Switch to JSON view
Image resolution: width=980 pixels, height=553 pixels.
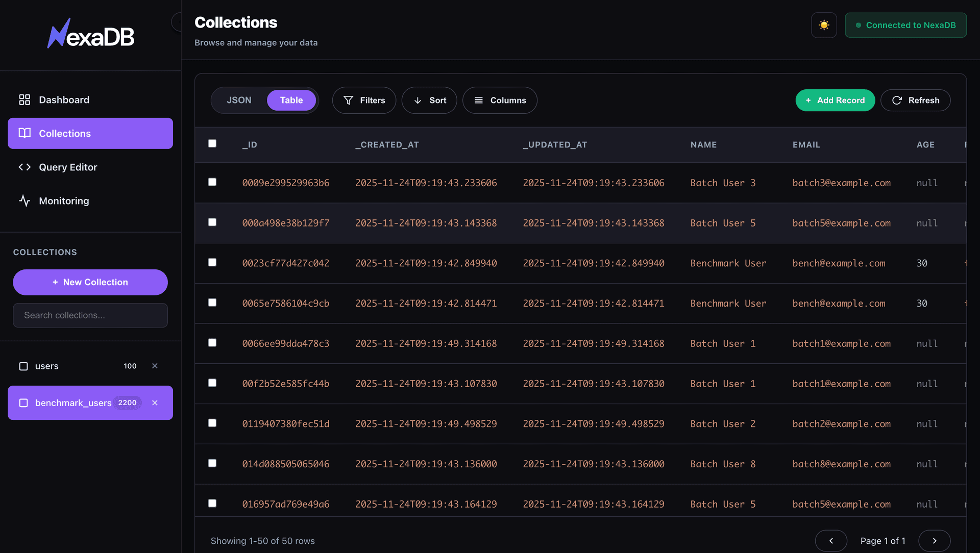point(239,100)
